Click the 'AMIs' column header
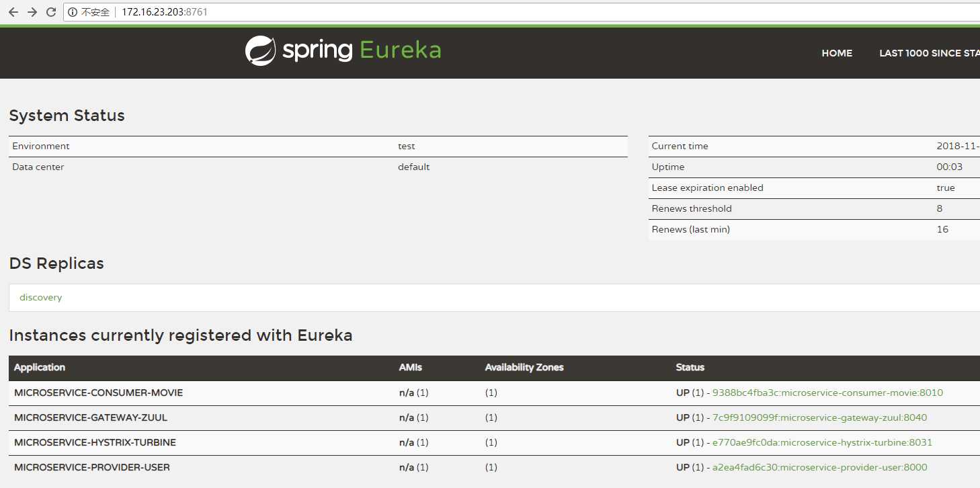 pos(410,367)
